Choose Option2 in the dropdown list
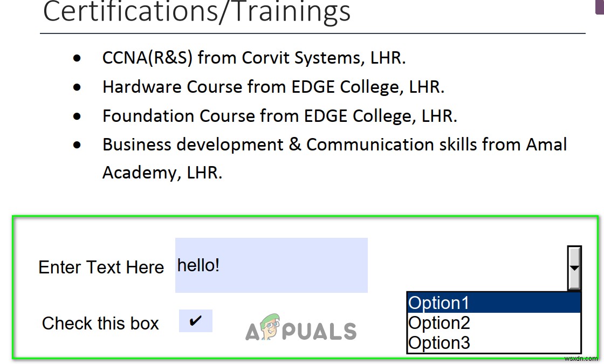This screenshot has width=604, height=364. [493, 323]
